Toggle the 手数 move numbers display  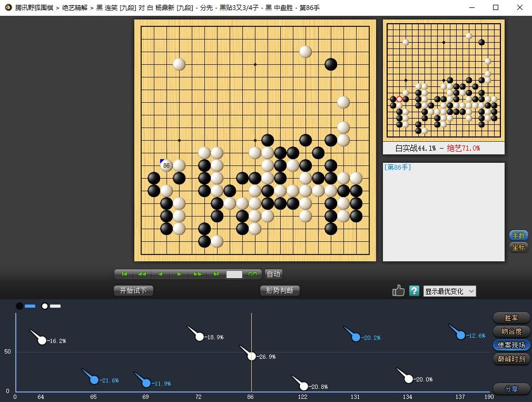coord(518,236)
